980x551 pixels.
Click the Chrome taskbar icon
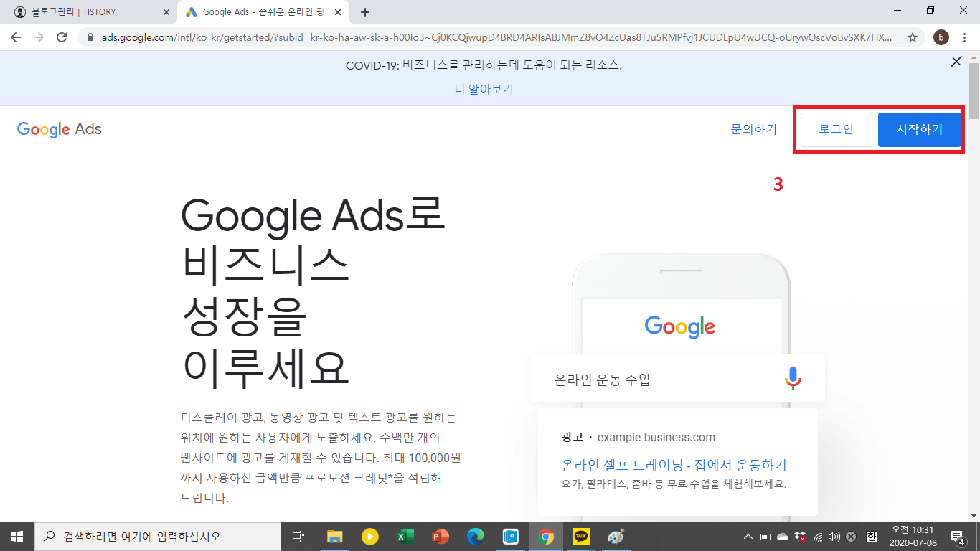point(546,537)
